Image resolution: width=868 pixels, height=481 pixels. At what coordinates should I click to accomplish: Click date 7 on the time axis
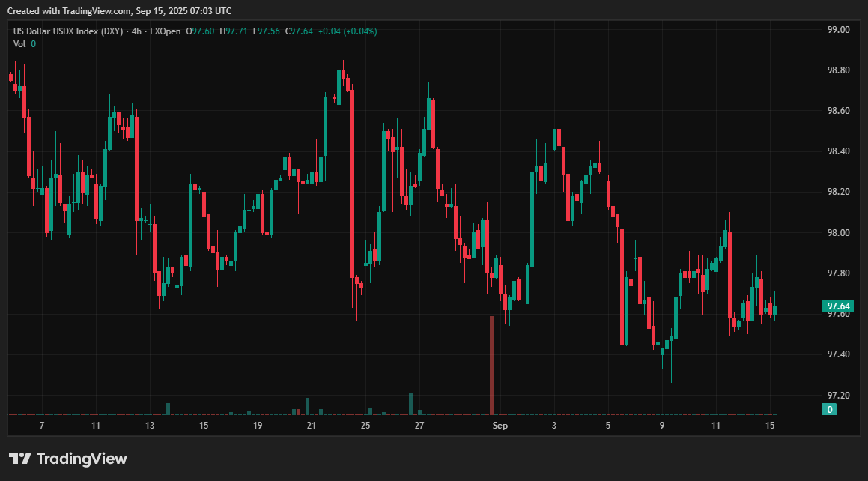42,426
